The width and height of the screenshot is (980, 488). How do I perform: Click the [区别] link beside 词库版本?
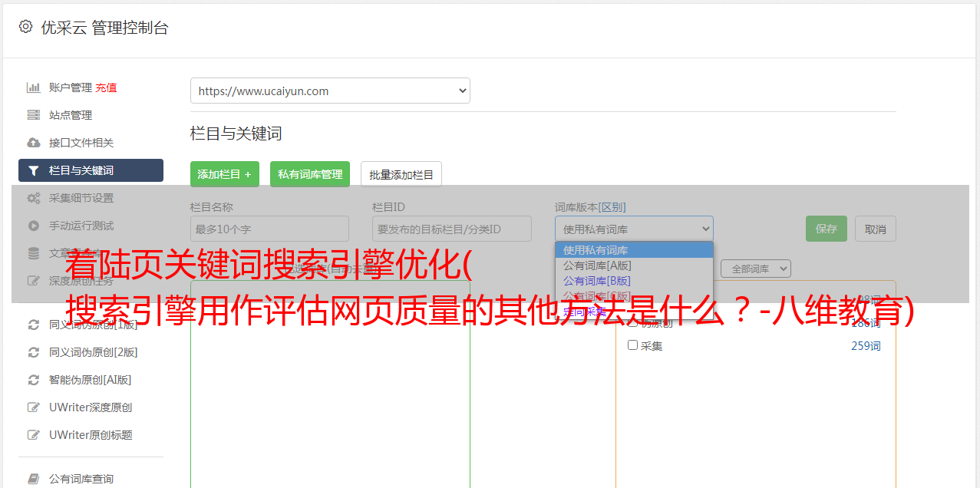pos(612,207)
